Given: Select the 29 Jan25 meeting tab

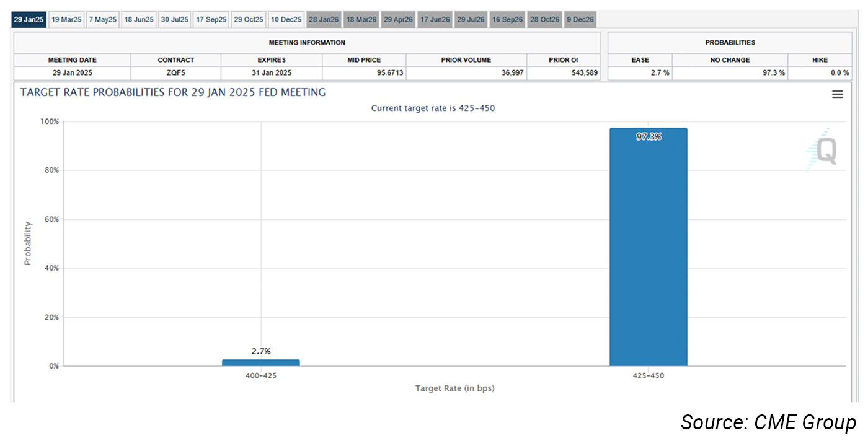Looking at the screenshot, I should pos(29,20).
